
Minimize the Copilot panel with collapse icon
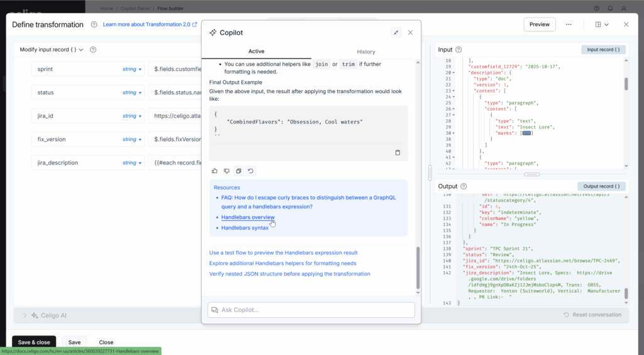396,32
